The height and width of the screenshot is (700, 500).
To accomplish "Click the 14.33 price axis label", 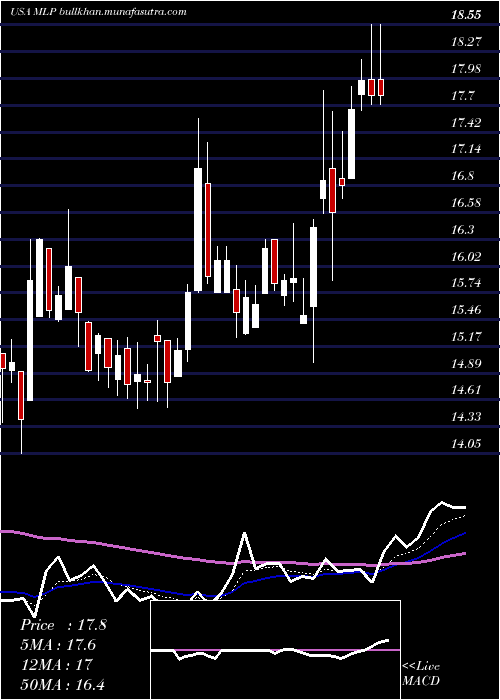I will [x=466, y=417].
